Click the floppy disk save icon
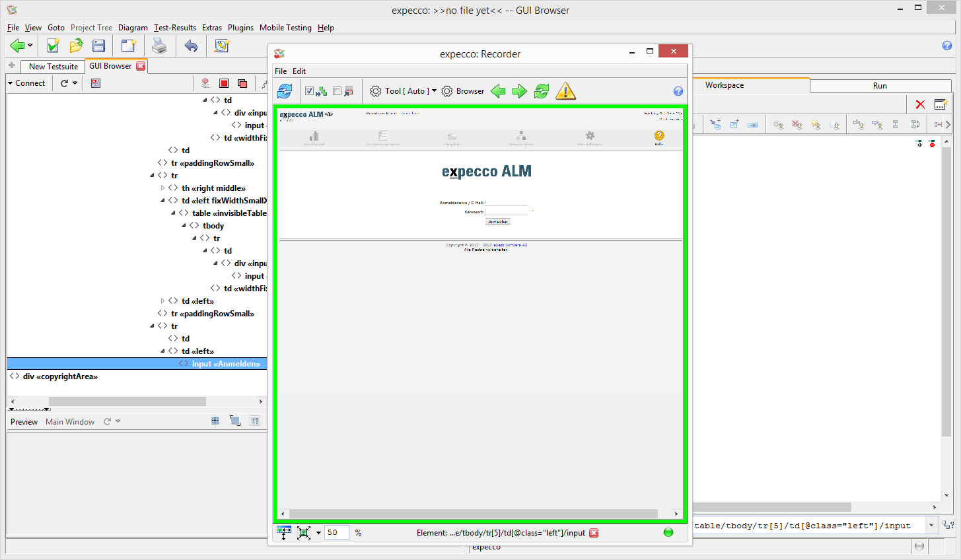This screenshot has width=961, height=560. (x=99, y=46)
